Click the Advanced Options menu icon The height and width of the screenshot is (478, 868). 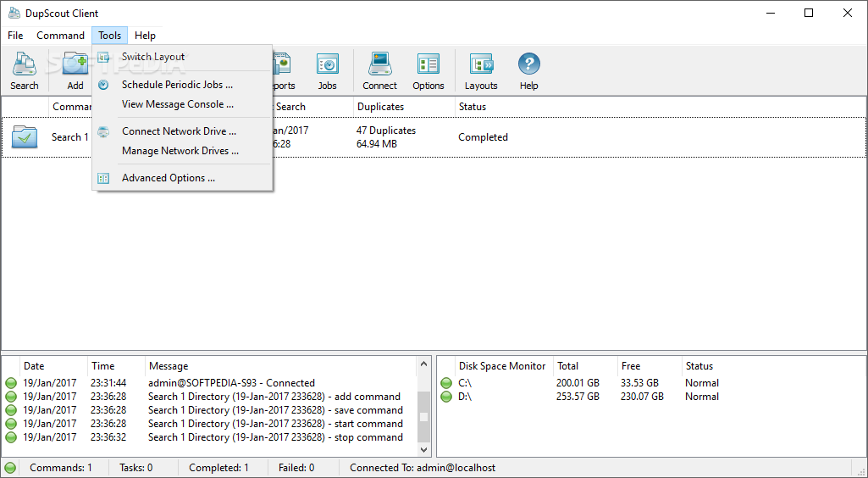click(x=103, y=178)
